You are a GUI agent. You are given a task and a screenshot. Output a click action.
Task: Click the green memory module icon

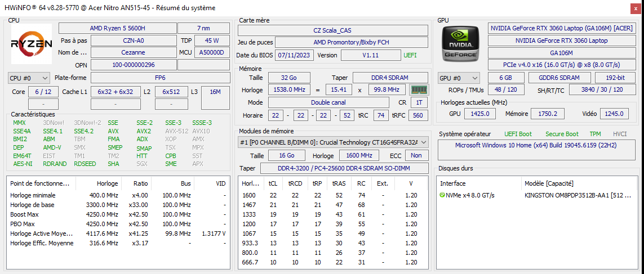[419, 90]
